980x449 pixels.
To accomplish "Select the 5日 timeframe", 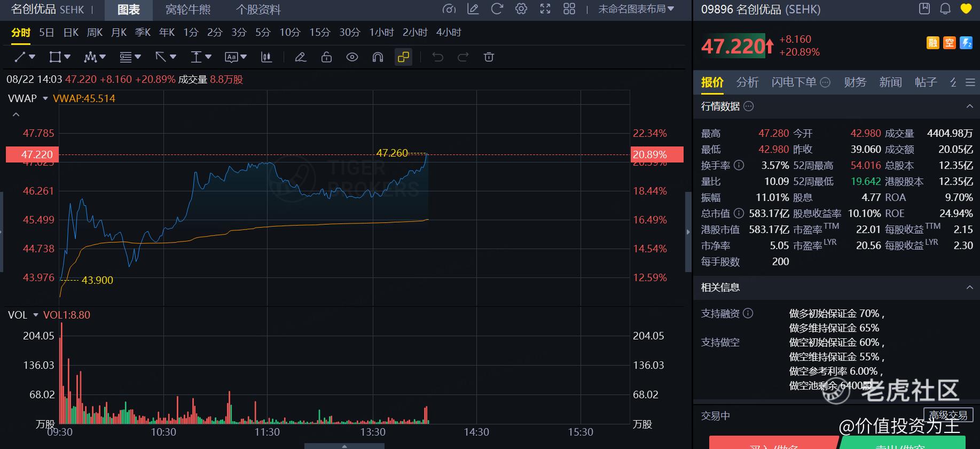I will pyautogui.click(x=46, y=33).
